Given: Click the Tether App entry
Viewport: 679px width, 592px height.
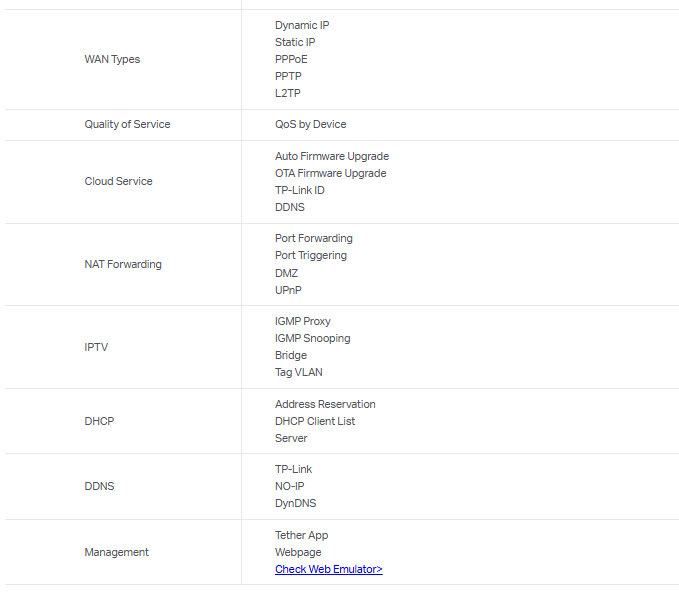Looking at the screenshot, I should point(301,535).
